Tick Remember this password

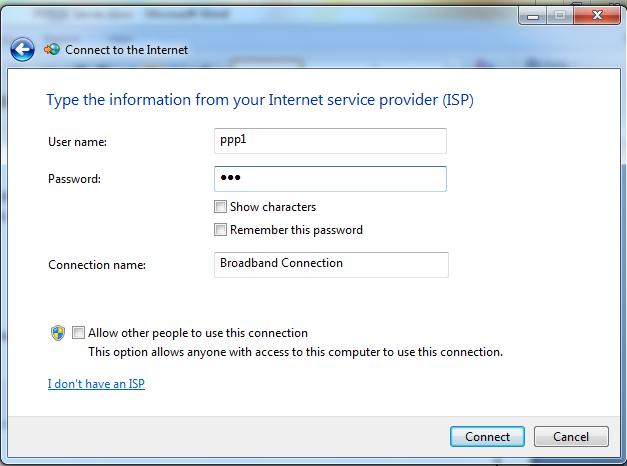click(x=220, y=230)
